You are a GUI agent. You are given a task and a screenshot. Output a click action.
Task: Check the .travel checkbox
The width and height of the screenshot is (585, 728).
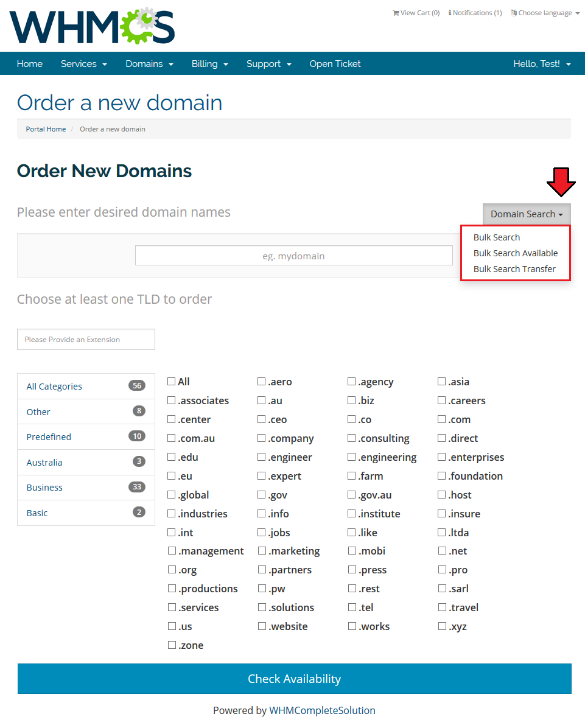point(442,607)
